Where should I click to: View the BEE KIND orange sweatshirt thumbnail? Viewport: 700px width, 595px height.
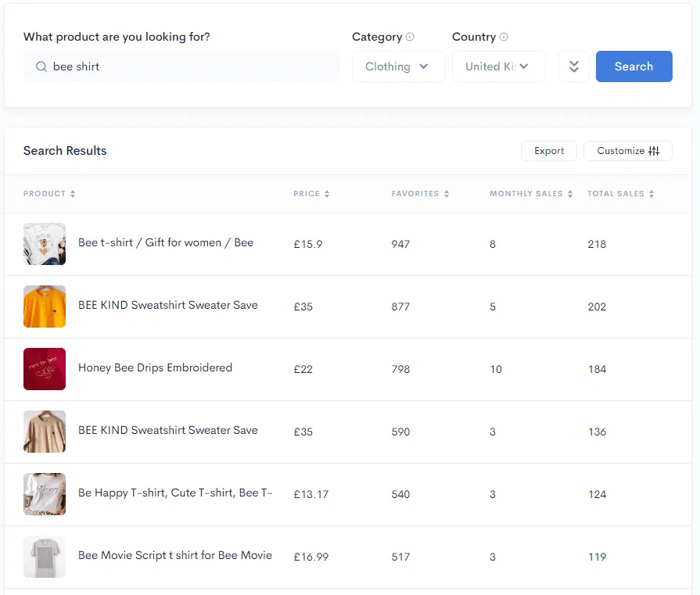click(45, 306)
